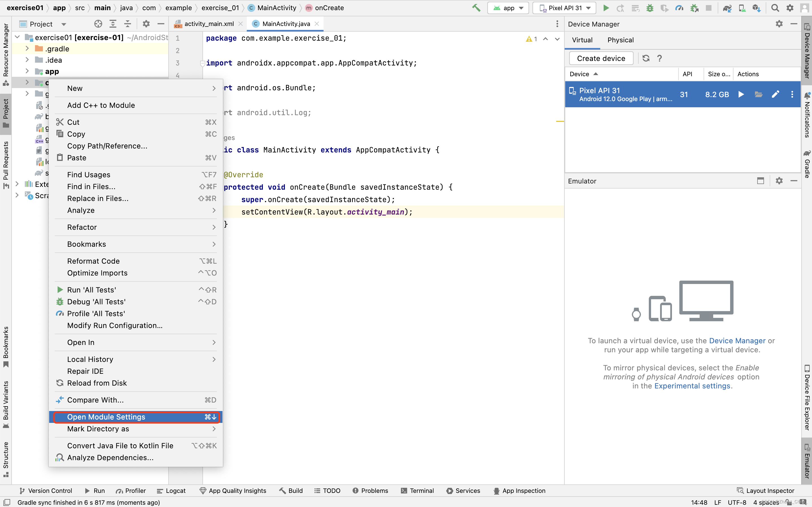
Task: Click the help question mark in Device Manager
Action: (660, 58)
